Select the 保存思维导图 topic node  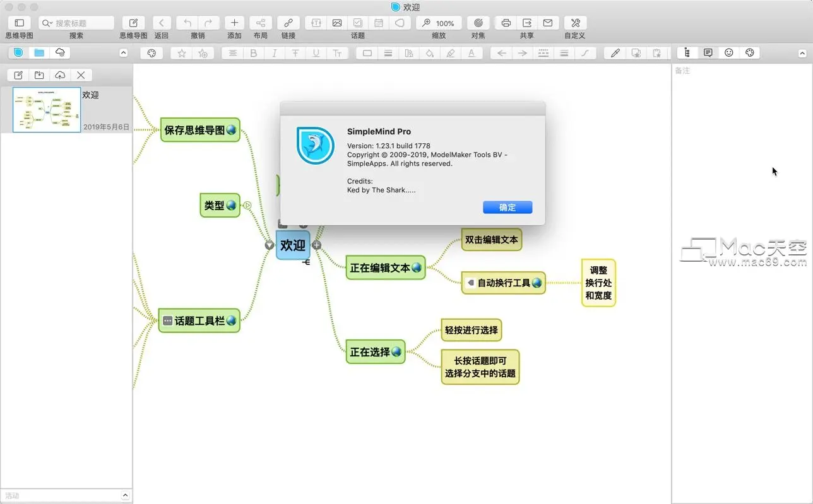[x=200, y=130]
